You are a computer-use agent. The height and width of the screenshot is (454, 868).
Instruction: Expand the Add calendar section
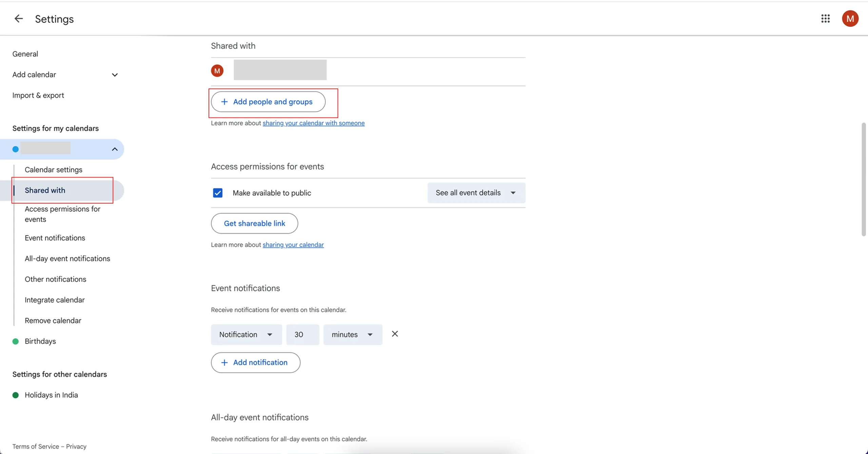[115, 75]
